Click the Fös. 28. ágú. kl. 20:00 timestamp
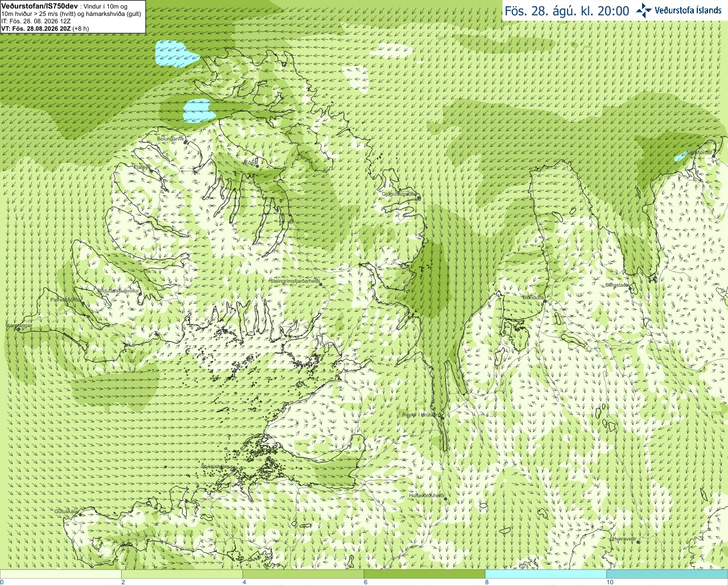The height and width of the screenshot is (586, 728). (567, 11)
